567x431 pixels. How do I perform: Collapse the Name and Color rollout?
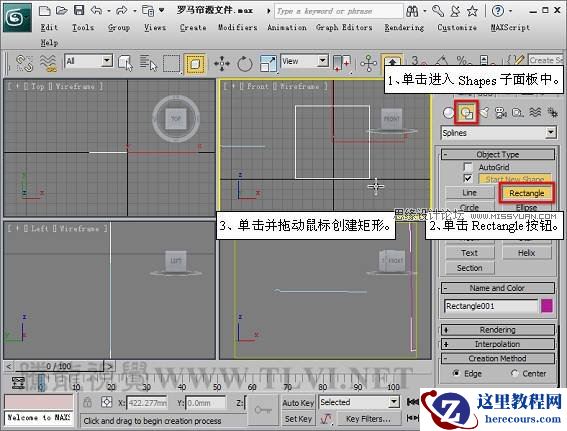[498, 288]
